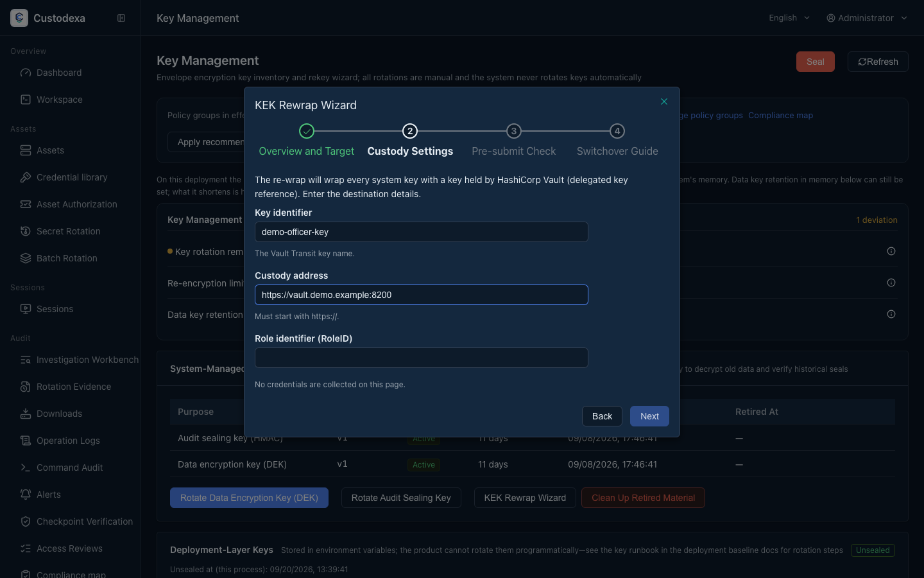Open the Dashboard sidebar icon
The image size is (924, 578).
coord(26,73)
